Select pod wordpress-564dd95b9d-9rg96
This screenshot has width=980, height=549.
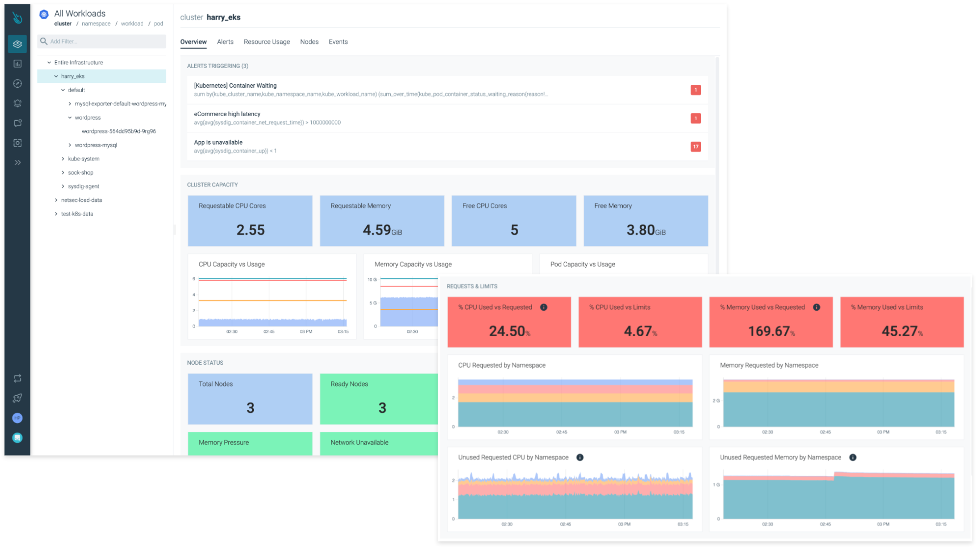119,131
